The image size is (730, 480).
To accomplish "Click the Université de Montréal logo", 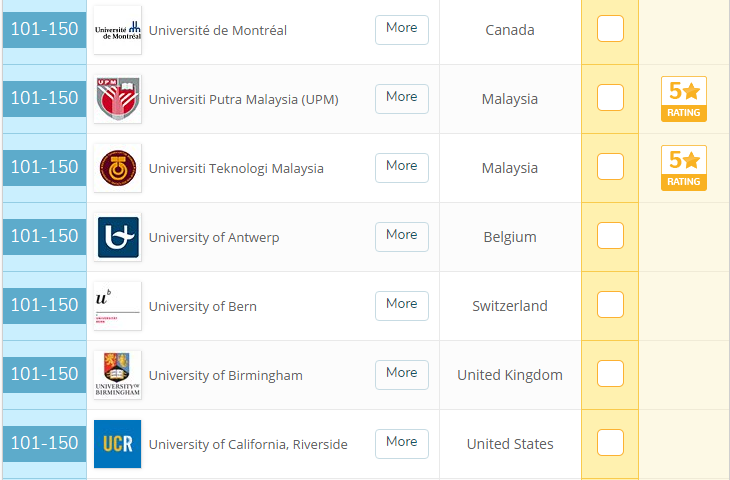I will 117,30.
